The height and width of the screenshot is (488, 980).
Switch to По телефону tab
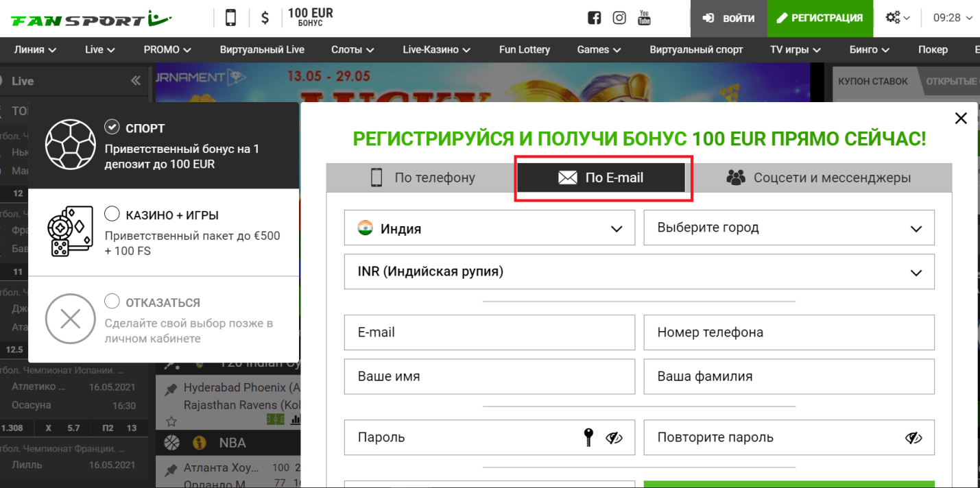coord(421,178)
